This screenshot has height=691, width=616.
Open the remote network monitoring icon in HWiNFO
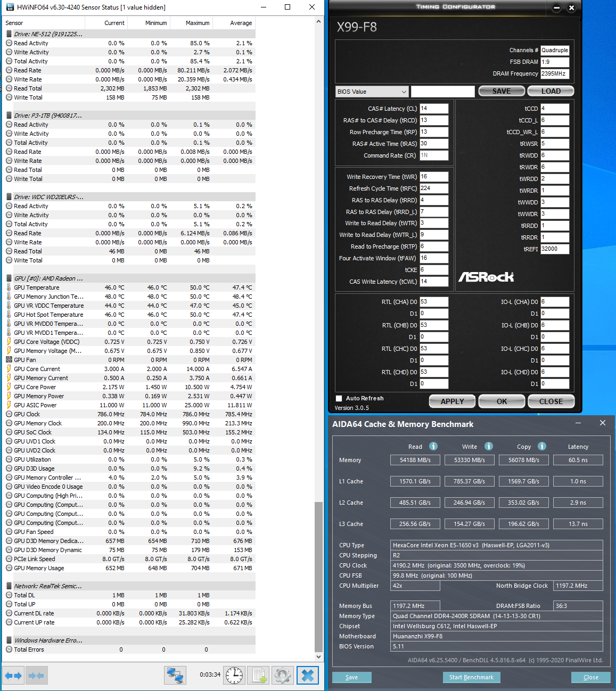tap(175, 676)
